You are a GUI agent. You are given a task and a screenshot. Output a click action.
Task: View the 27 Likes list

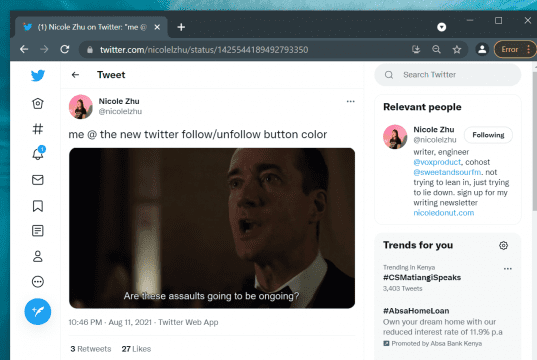click(x=136, y=349)
